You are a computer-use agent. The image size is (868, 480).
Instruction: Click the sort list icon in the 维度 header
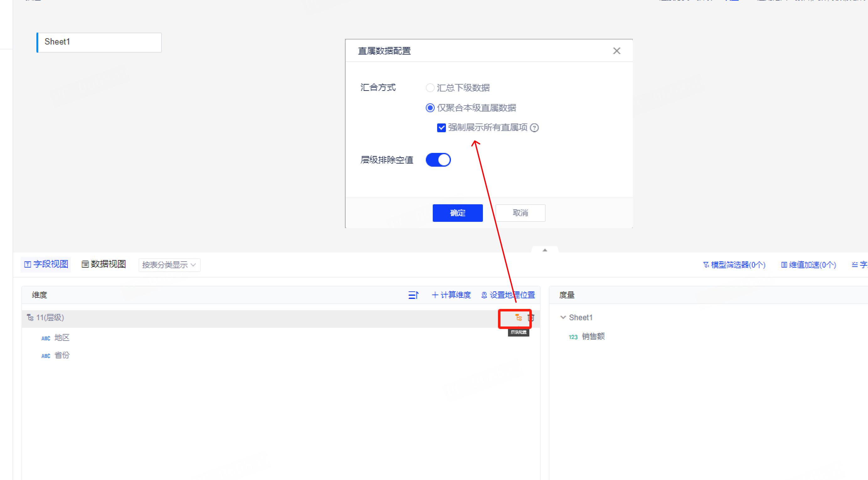tap(413, 295)
